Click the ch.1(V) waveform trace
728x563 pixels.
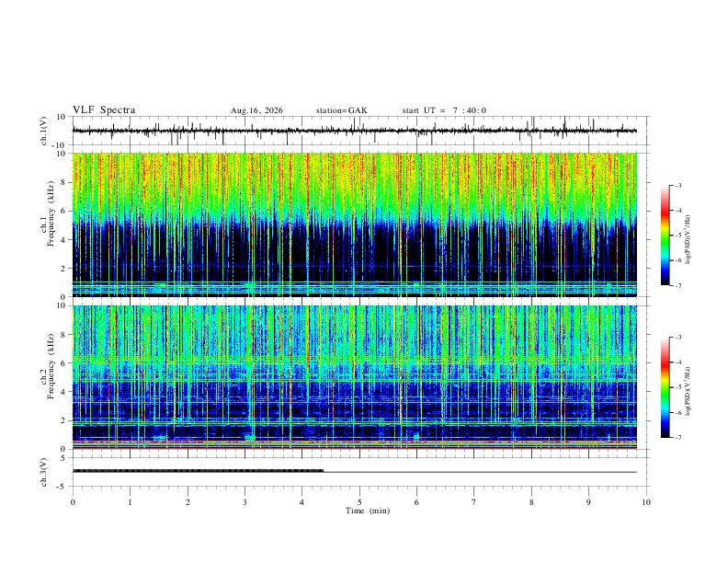click(354, 131)
